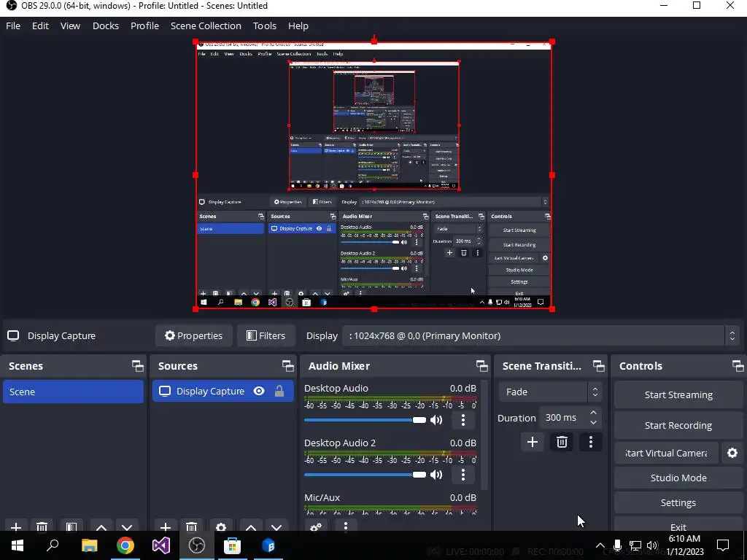Open the Display monitor dropdown

pyautogui.click(x=542, y=335)
